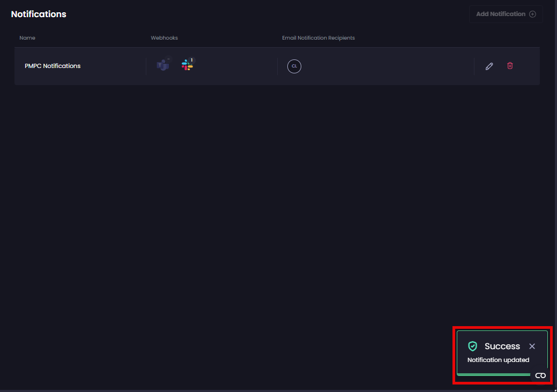Click the Name column header
This screenshot has width=557, height=392.
tap(27, 38)
